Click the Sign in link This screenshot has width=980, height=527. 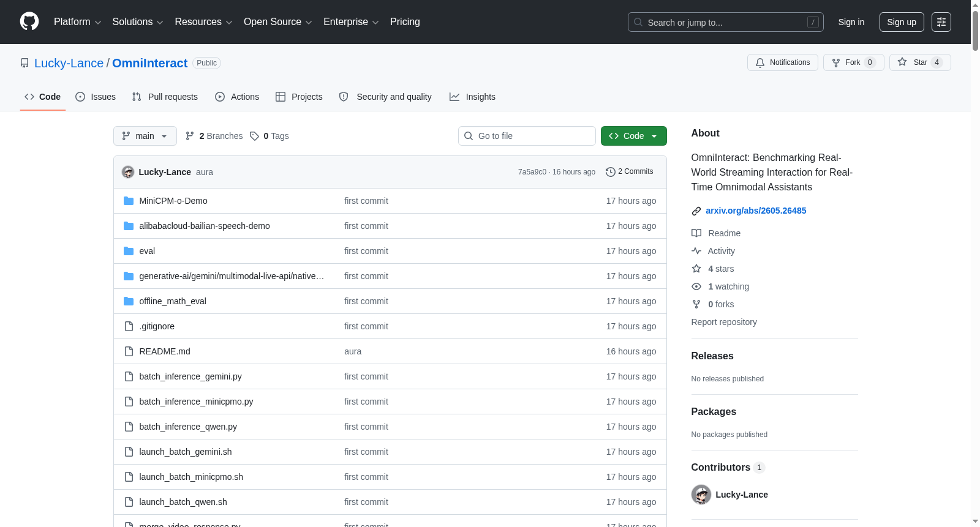[x=851, y=22]
